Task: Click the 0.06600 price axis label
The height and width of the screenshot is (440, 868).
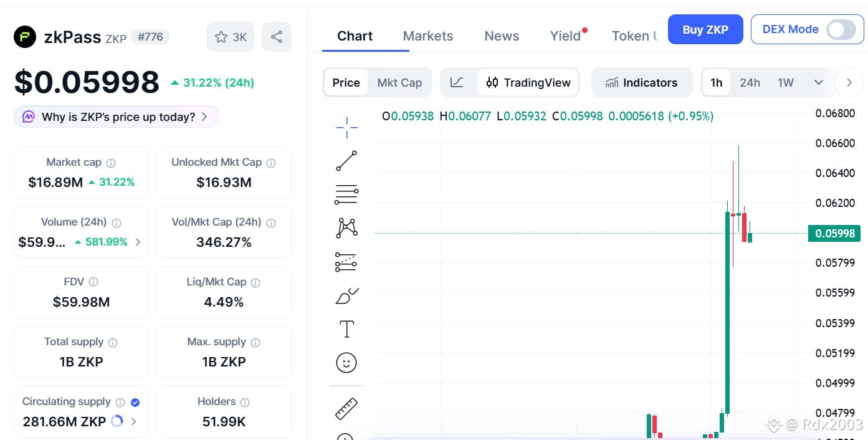Action: 835,143
